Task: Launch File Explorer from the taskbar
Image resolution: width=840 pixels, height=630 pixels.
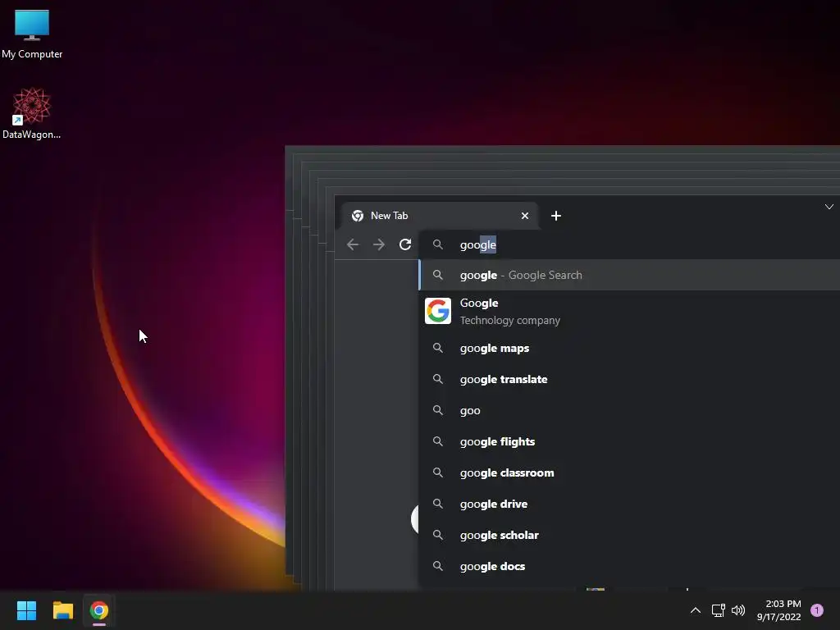Action: (62, 610)
